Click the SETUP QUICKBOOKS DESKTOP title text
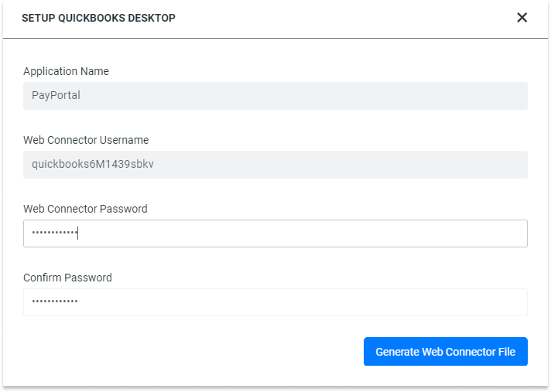The width and height of the screenshot is (551, 392). 98,18
